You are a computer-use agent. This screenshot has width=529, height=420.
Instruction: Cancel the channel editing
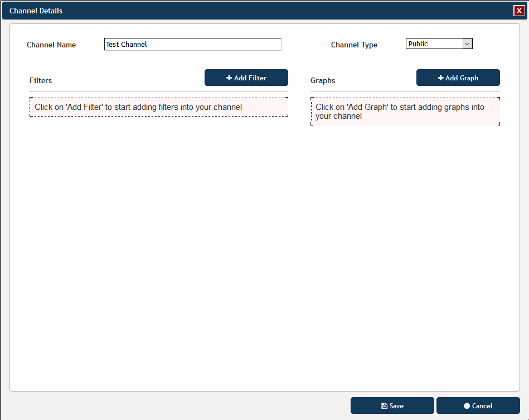pyautogui.click(x=478, y=405)
